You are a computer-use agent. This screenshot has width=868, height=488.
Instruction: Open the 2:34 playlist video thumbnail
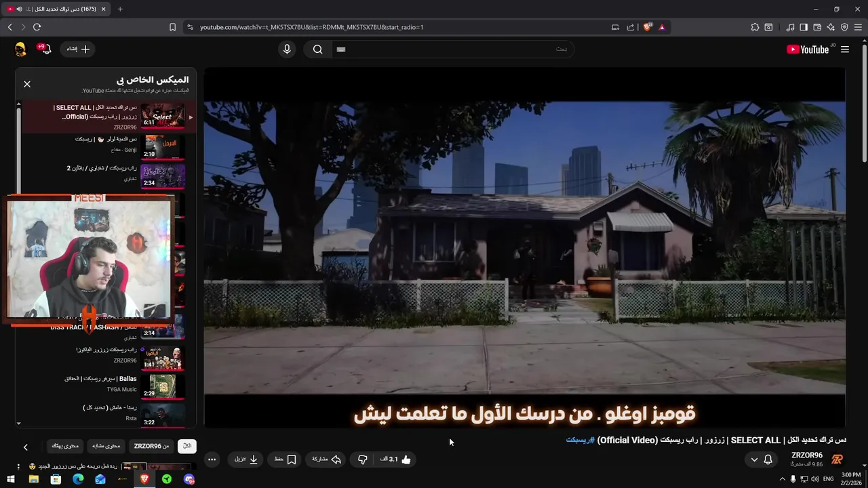point(163,176)
